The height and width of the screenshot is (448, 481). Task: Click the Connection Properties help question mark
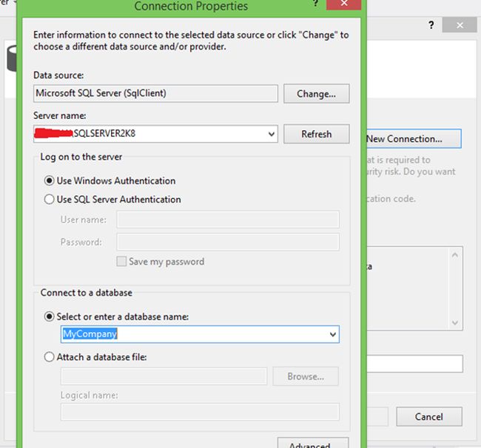tap(315, 3)
